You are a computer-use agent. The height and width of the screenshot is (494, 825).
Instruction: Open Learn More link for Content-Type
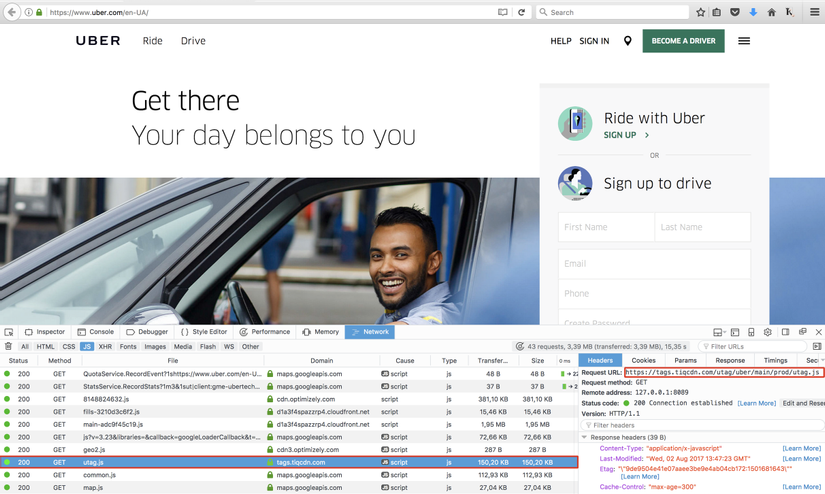click(801, 448)
